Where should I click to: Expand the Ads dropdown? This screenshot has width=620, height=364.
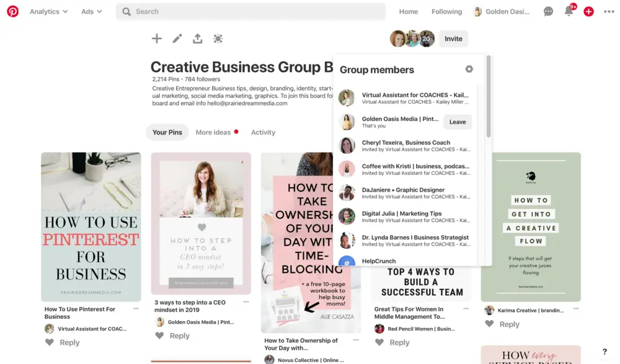click(92, 12)
